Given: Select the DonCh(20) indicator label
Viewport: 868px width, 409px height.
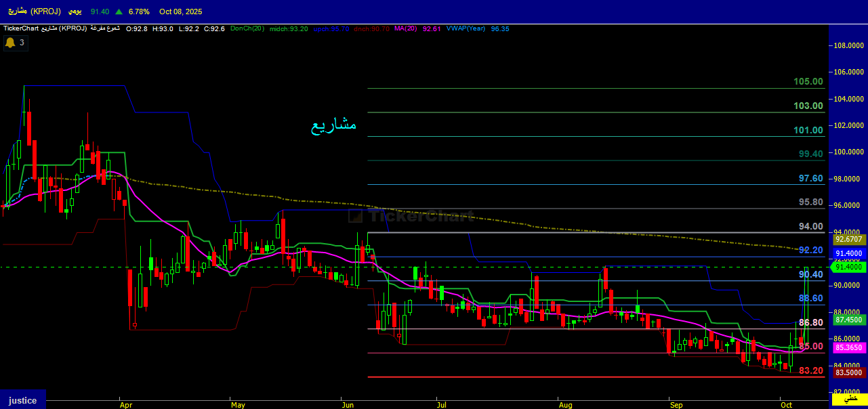Looking at the screenshot, I should (x=247, y=28).
